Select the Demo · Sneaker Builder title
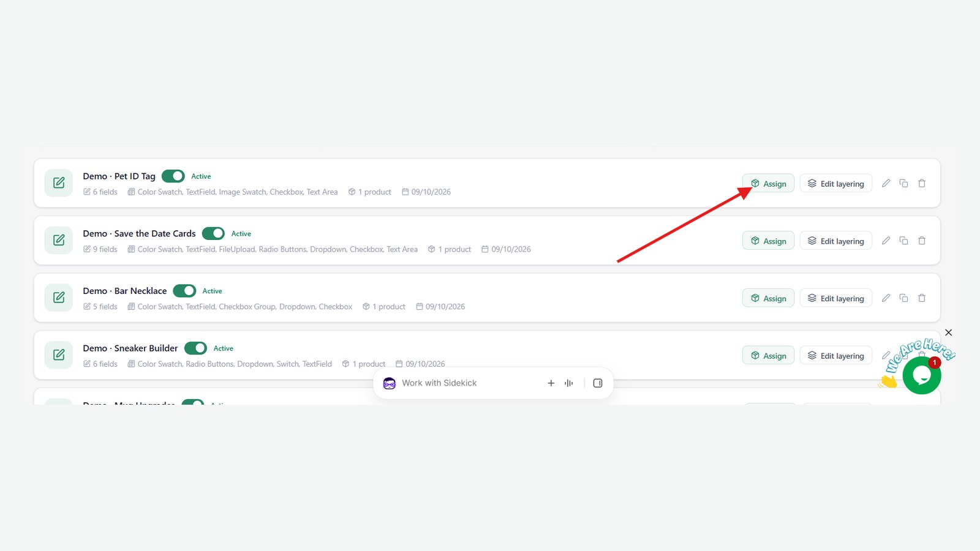 pos(130,348)
